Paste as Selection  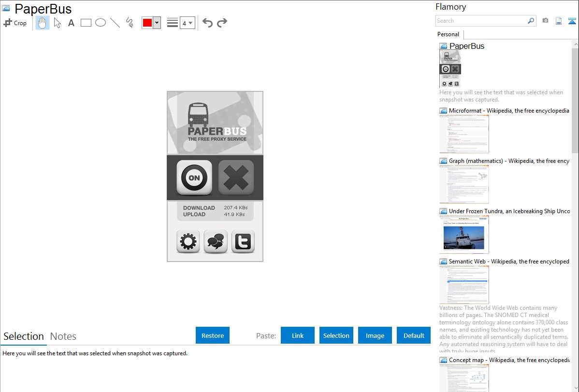336,335
